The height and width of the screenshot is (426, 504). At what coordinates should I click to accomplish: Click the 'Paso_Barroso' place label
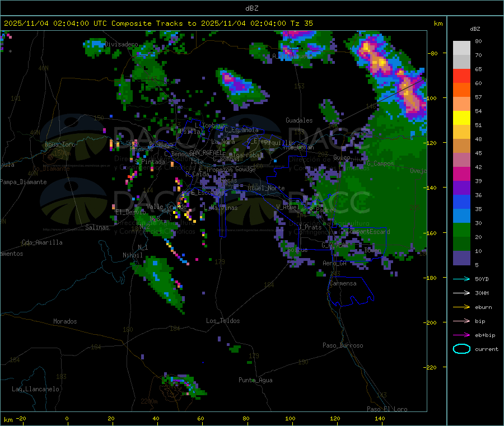[343, 345]
